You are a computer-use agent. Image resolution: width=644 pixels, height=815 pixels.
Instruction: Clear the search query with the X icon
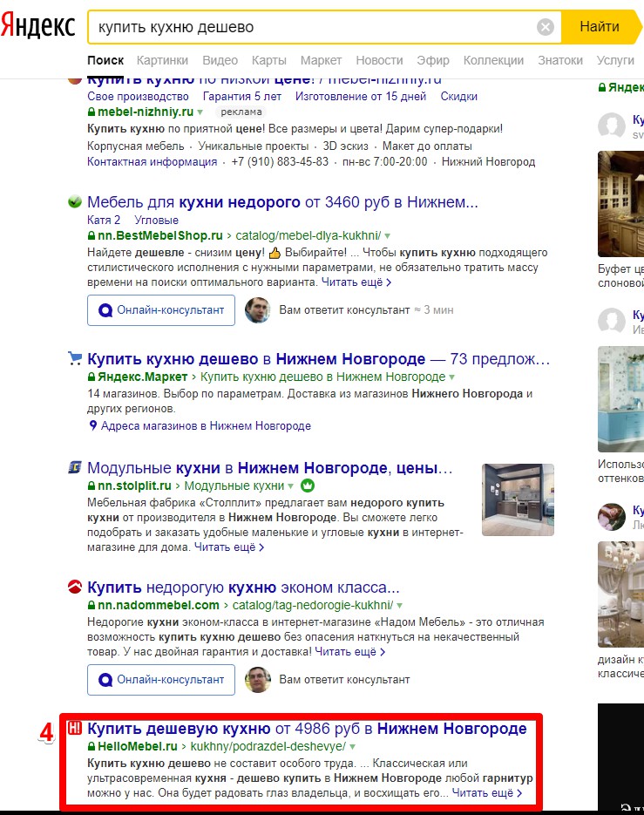pyautogui.click(x=546, y=26)
